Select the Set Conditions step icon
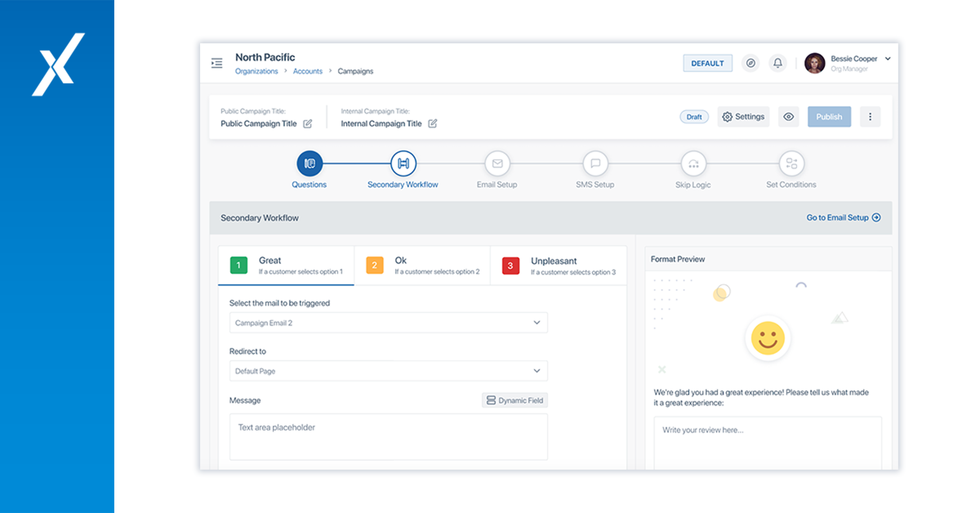This screenshot has width=980, height=513. 791,164
